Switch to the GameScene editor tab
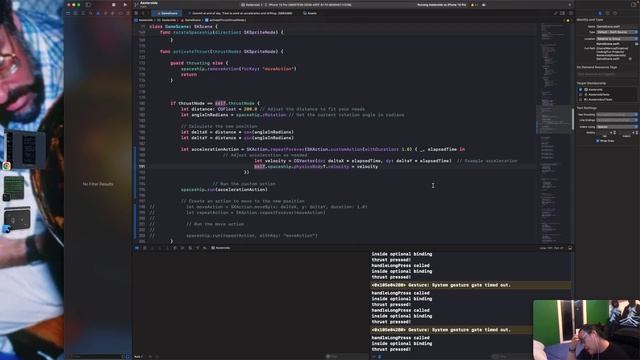Viewport: 640px width, 360px height. point(168,13)
